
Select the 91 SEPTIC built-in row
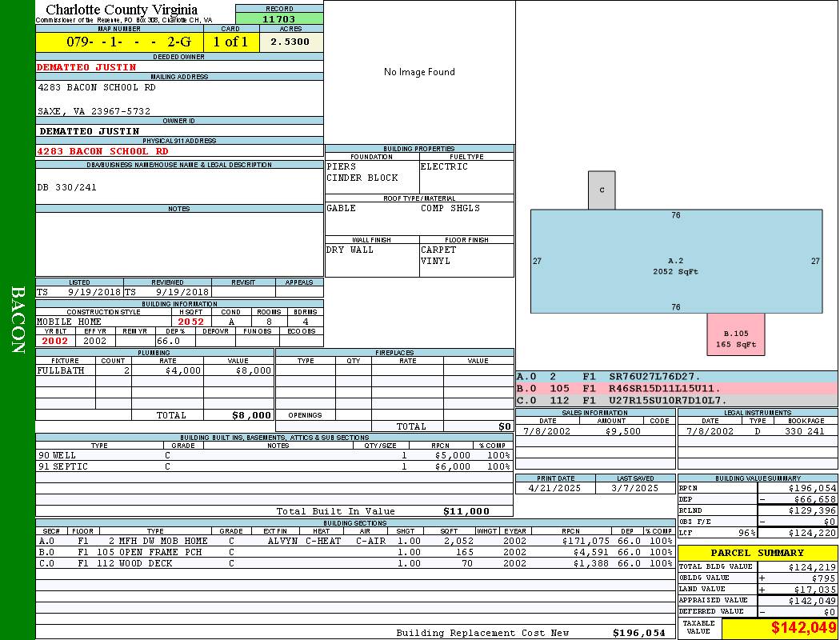click(274, 466)
